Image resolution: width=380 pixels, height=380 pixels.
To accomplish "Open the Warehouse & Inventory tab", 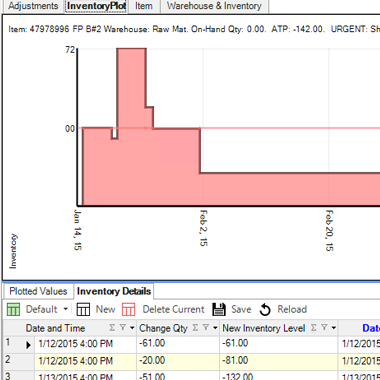I will tap(214, 6).
